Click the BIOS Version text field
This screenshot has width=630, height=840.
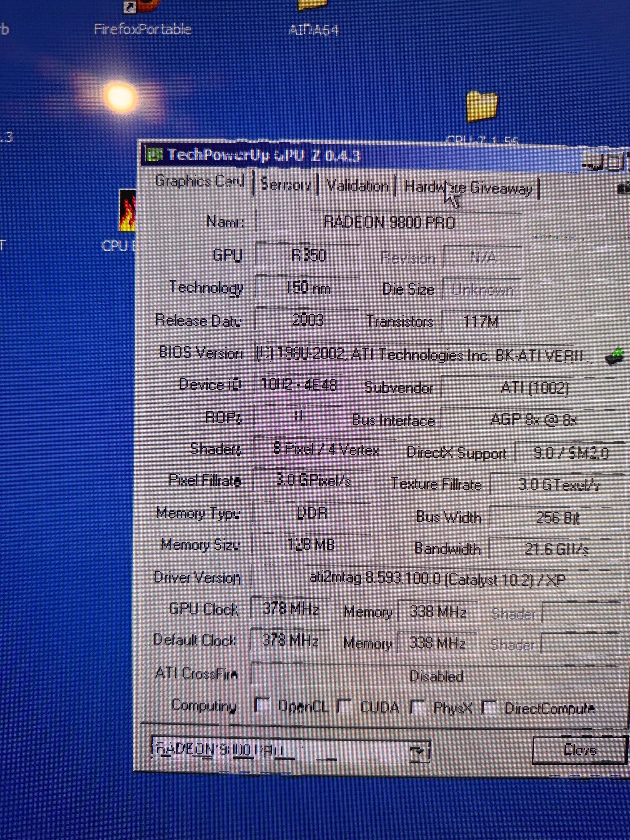[x=423, y=355]
